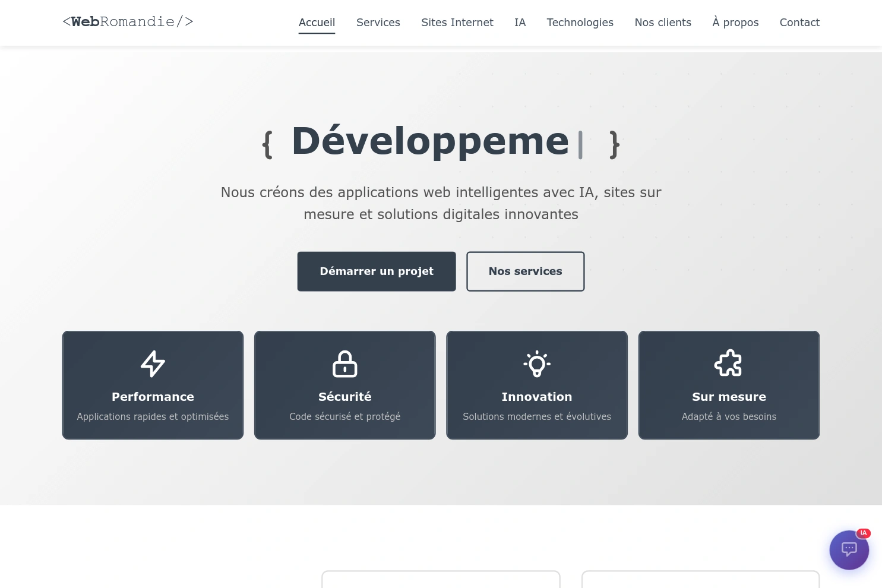
Task: Click the lightning bolt icon on the Performance card
Action: tap(153, 363)
